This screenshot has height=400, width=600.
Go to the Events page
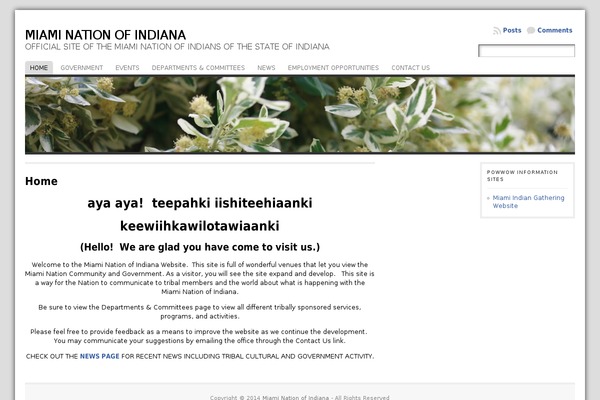127,68
